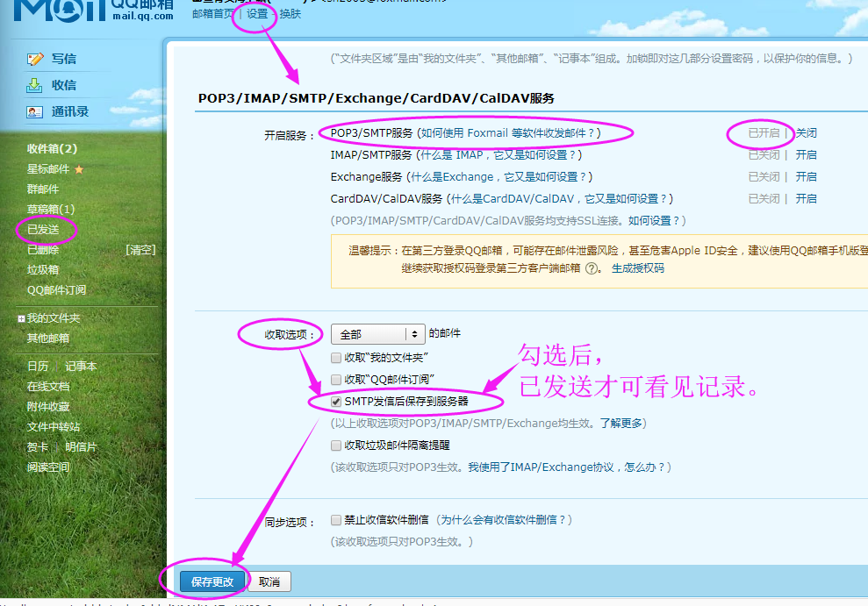
Task: Click 开启 for the IMAP/SMTP service
Action: [x=806, y=154]
